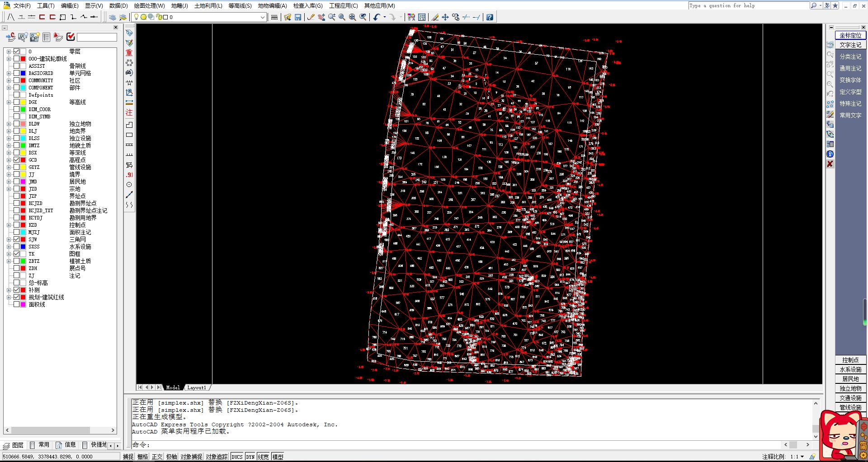Click the 居民地 category button

[850, 379]
